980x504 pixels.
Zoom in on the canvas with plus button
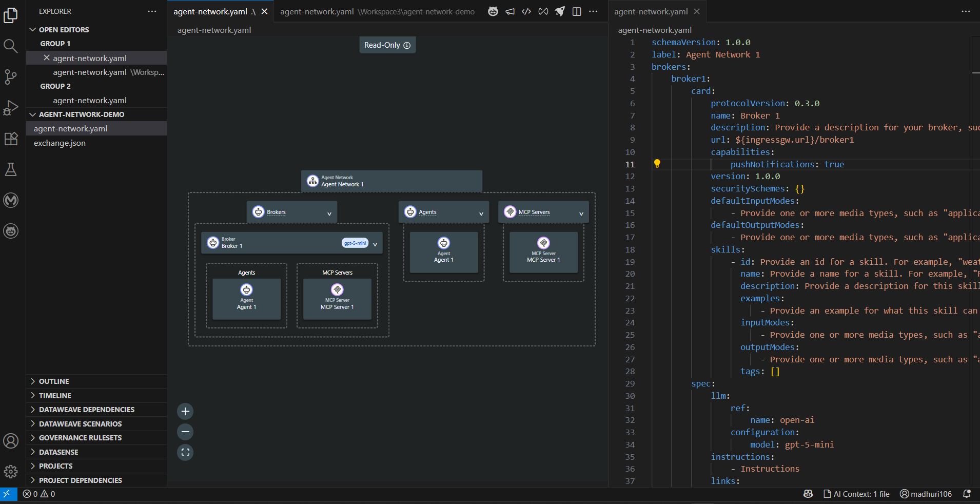pos(185,411)
